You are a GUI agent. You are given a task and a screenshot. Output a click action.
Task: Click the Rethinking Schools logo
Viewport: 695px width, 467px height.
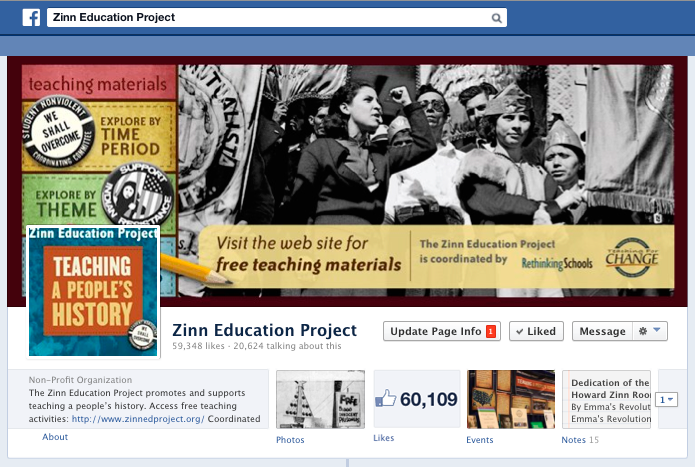[x=557, y=263]
